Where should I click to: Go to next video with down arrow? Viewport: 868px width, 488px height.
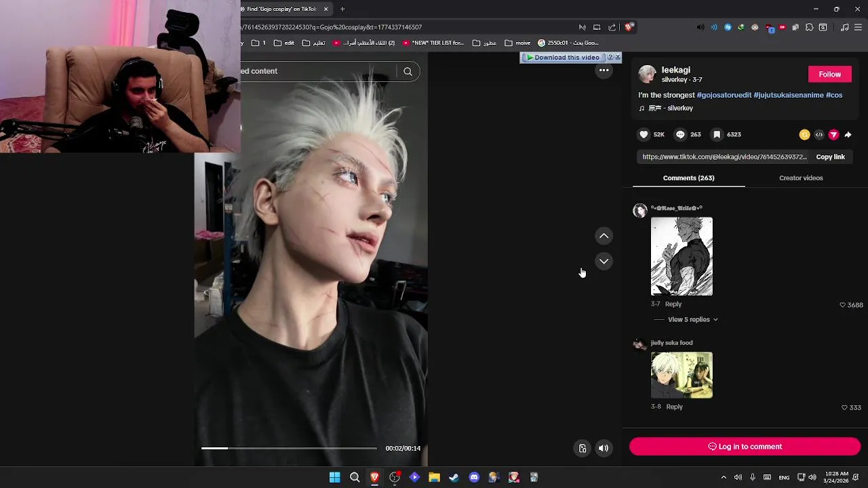(604, 262)
